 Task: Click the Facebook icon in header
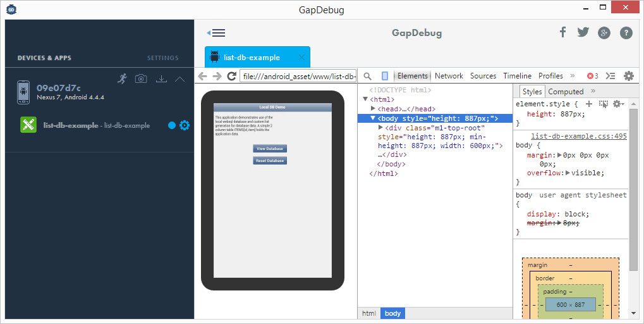(562, 32)
